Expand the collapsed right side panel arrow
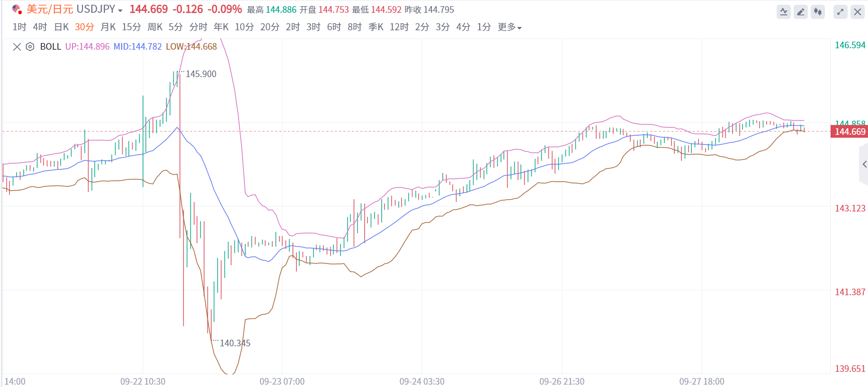Screen dimensions: 868x387 tap(864, 164)
